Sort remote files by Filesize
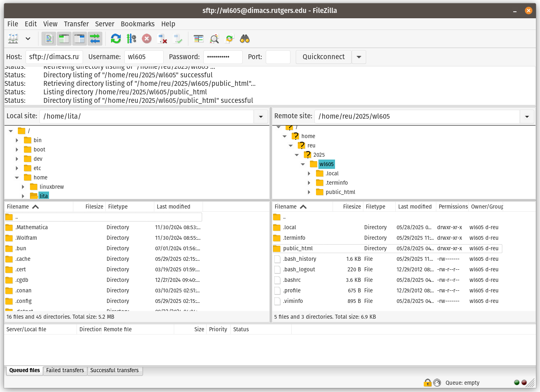 tap(348, 207)
